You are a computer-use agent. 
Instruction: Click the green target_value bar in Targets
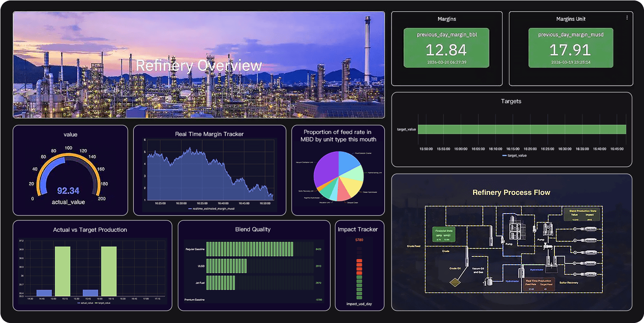coord(522,129)
